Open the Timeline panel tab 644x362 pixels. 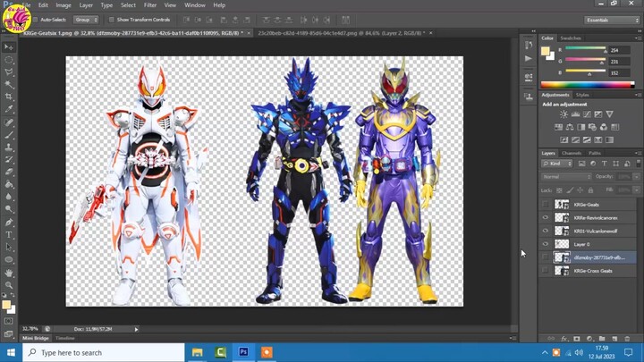tap(65, 338)
